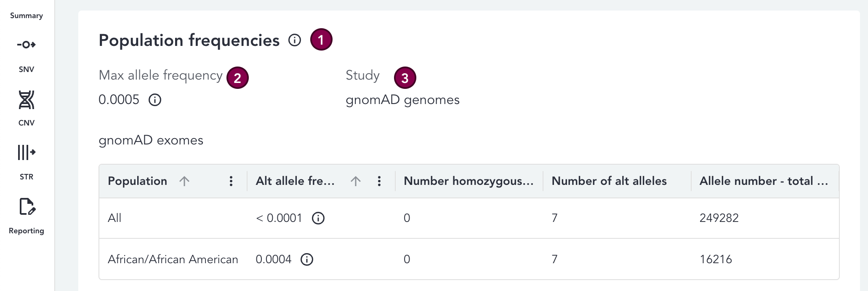Sort by Population column arrow
Image resolution: width=868 pixels, height=291 pixels.
(x=184, y=181)
